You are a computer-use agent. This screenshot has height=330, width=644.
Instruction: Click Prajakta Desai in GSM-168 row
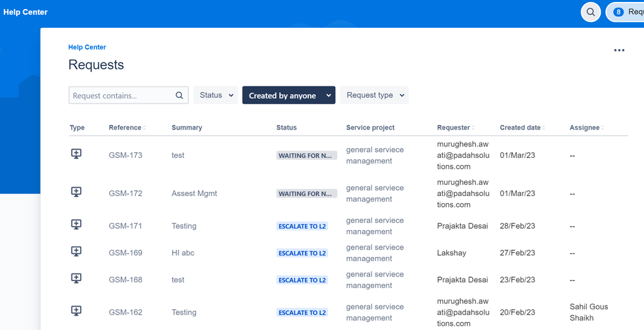462,280
